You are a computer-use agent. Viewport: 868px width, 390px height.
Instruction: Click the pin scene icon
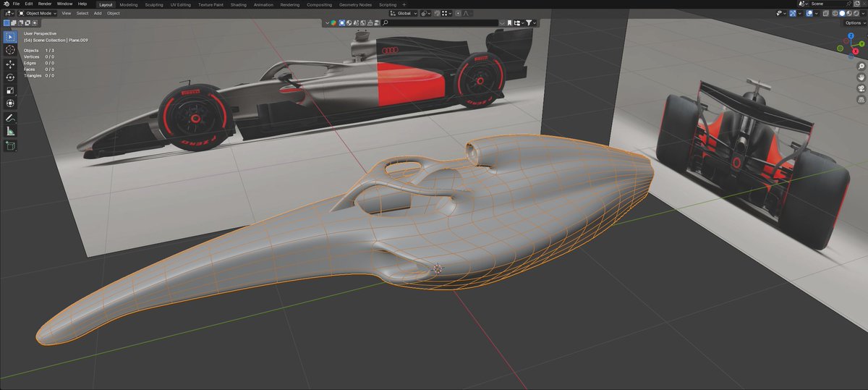[x=848, y=4]
